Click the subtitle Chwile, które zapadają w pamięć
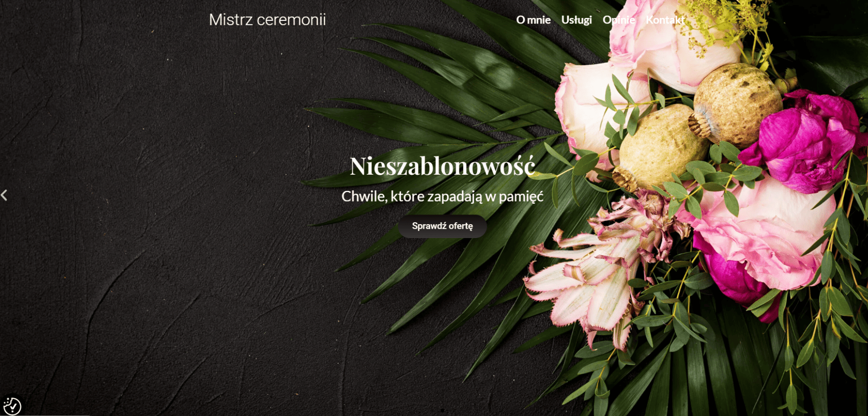The height and width of the screenshot is (416, 868). click(442, 196)
